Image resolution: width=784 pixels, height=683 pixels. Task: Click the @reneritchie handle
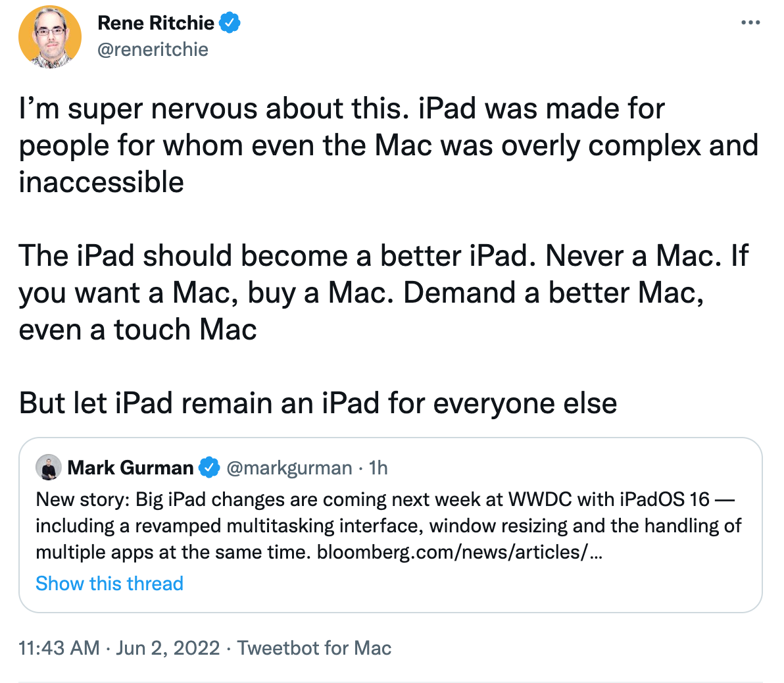(153, 47)
